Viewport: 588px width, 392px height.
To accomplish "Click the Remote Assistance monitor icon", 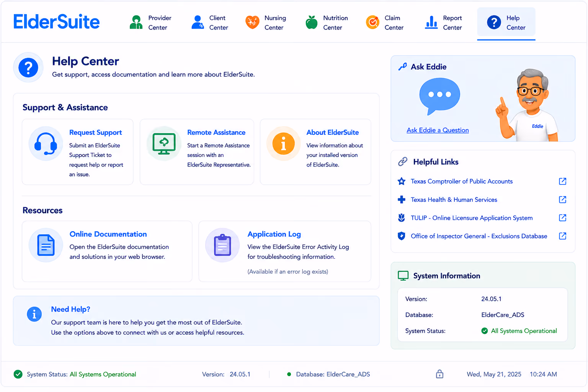I will (x=164, y=144).
